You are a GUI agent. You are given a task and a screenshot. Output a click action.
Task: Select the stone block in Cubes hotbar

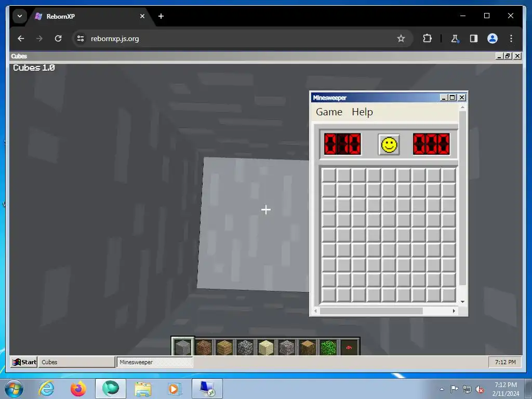point(182,347)
